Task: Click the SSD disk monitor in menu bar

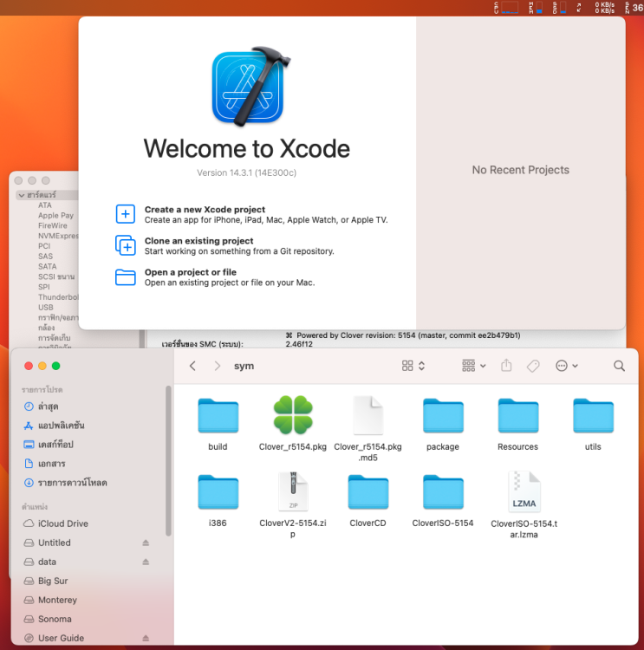Action: 559,8
